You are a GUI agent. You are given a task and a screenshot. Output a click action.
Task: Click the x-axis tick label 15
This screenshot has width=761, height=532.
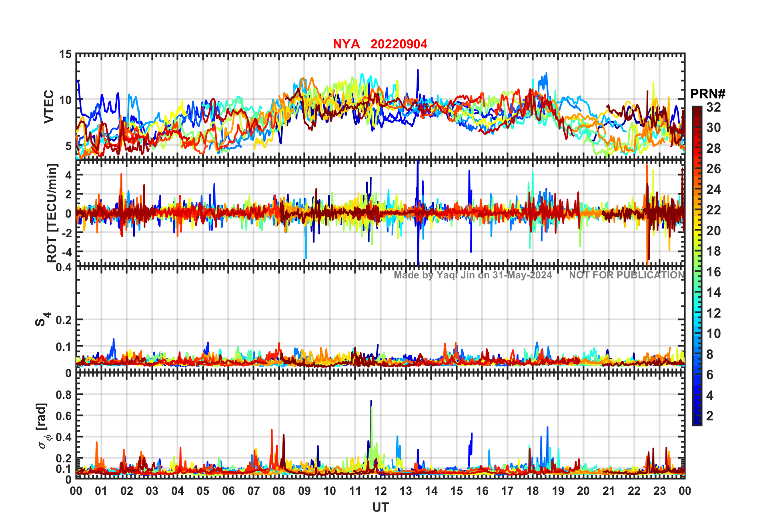pyautogui.click(x=457, y=491)
